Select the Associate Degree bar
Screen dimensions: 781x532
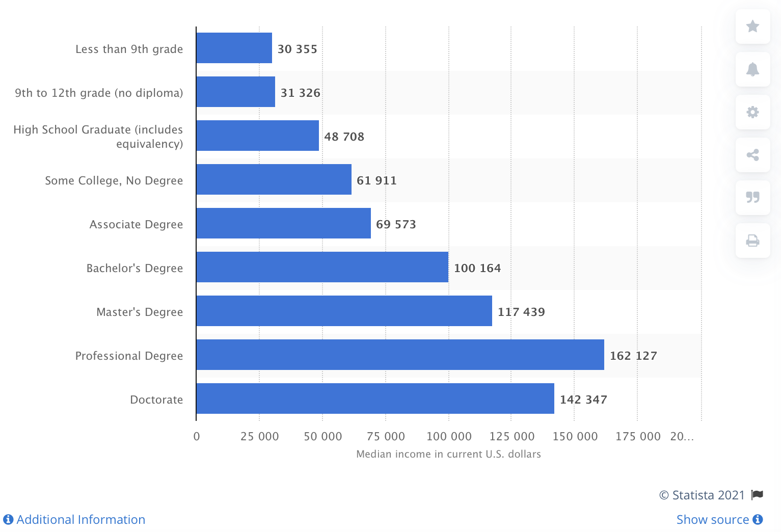click(283, 223)
